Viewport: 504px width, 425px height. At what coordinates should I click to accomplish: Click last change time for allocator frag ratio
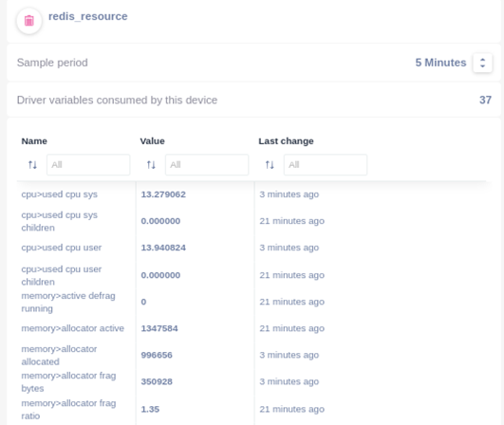pyautogui.click(x=291, y=409)
